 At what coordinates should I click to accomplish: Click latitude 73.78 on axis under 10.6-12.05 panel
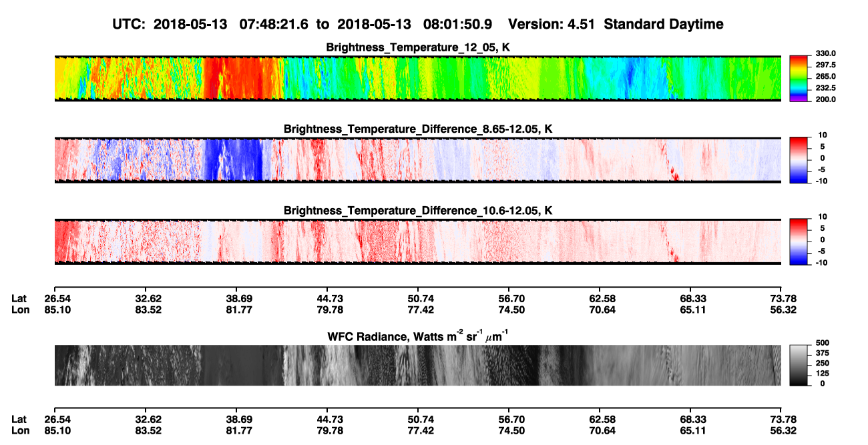pos(782,298)
